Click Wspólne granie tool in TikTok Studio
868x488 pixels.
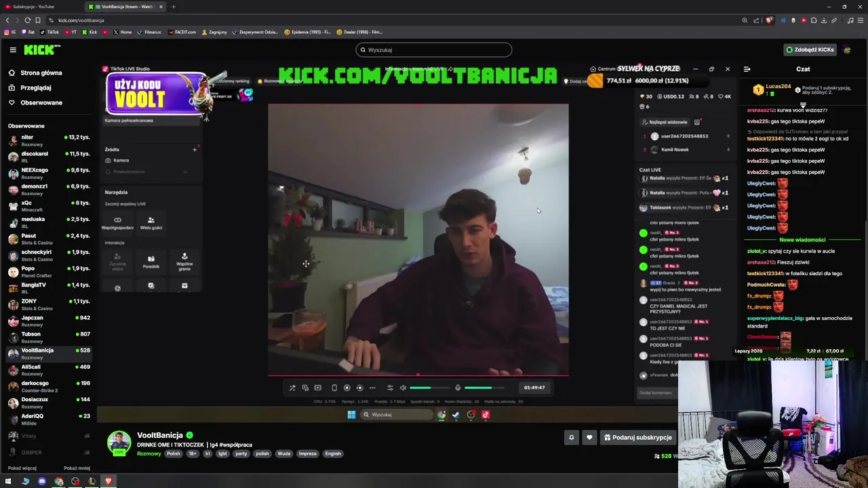coord(184,262)
